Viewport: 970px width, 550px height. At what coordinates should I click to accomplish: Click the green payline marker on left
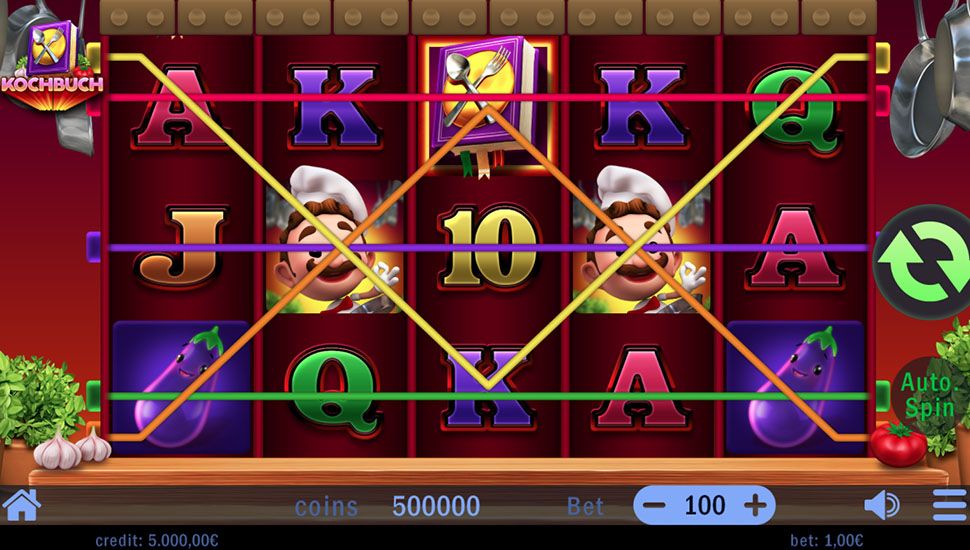[93, 395]
